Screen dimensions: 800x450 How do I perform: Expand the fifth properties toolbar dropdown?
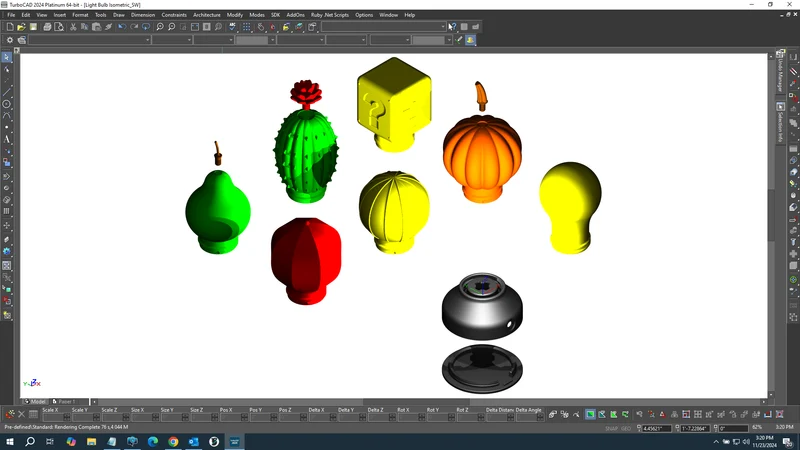[x=301, y=40]
